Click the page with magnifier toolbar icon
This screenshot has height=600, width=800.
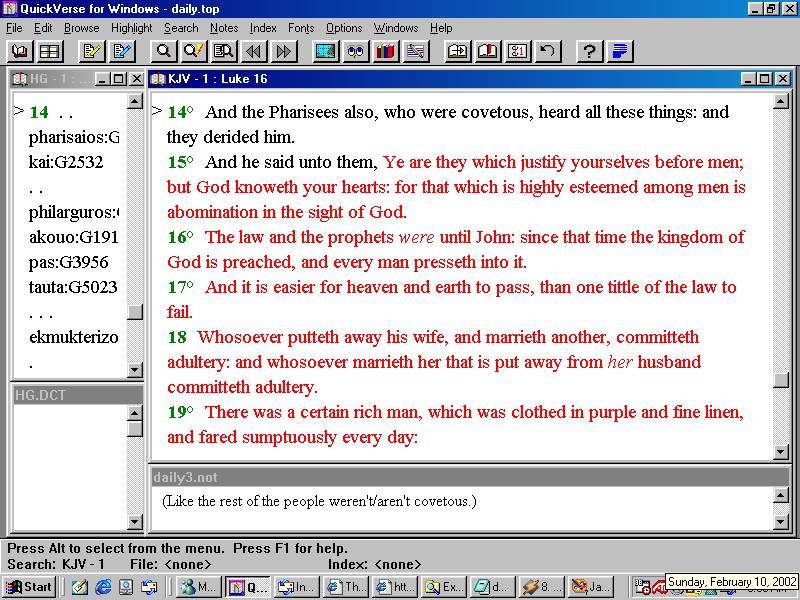tap(223, 51)
